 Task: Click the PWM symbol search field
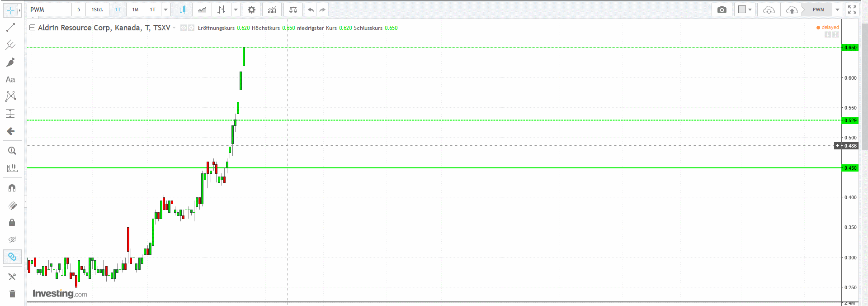[x=49, y=10]
